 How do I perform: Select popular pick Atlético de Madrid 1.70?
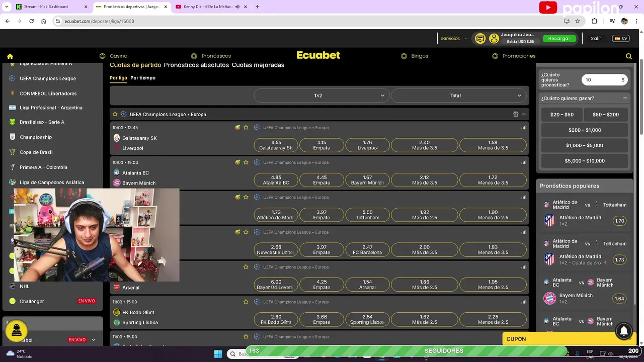point(620,221)
